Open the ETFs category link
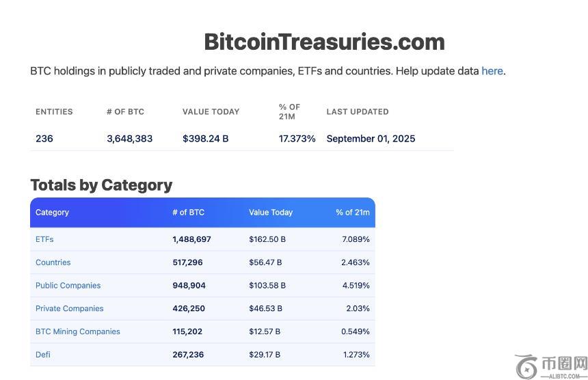 pos(44,239)
